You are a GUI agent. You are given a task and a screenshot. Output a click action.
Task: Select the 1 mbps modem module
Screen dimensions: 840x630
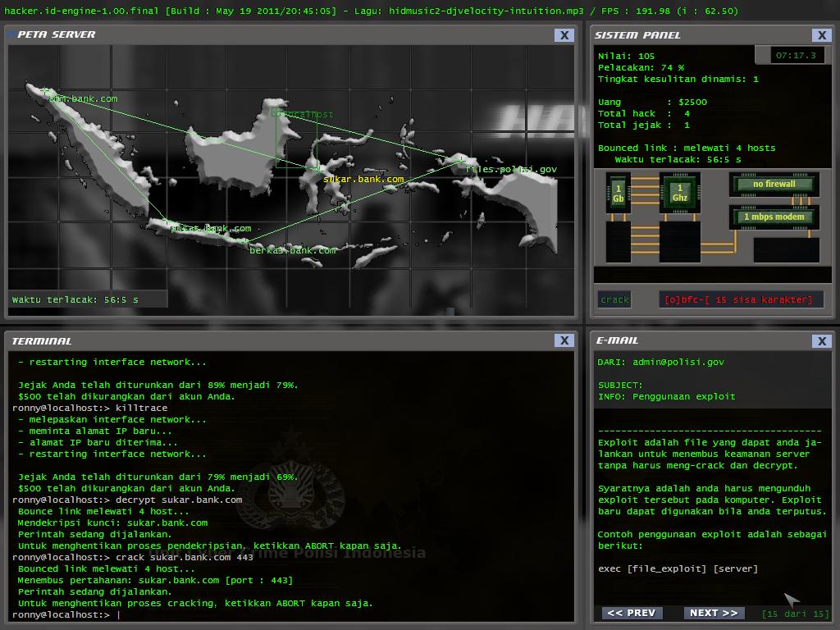(x=774, y=217)
